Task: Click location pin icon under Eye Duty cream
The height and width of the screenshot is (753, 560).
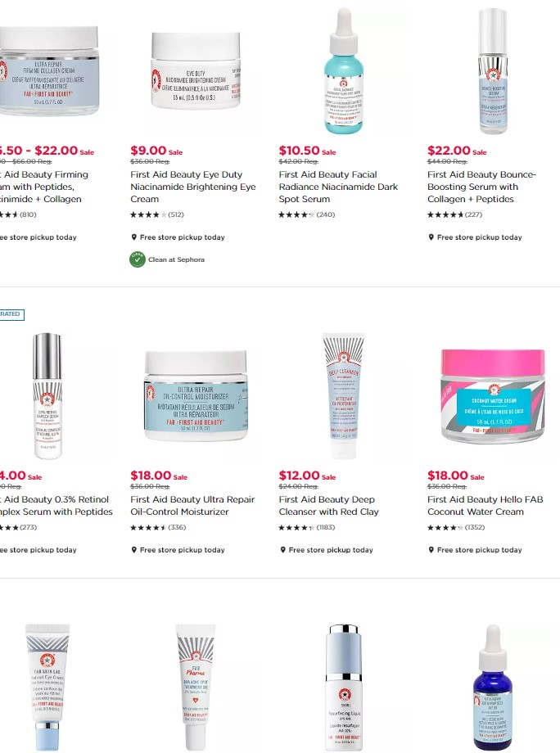Action: pos(134,237)
